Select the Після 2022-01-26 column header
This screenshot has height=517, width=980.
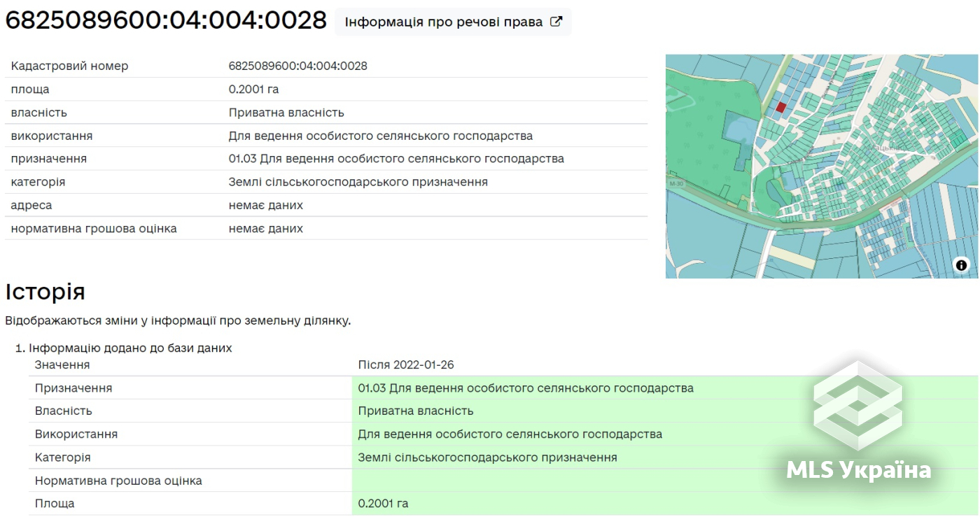(407, 364)
